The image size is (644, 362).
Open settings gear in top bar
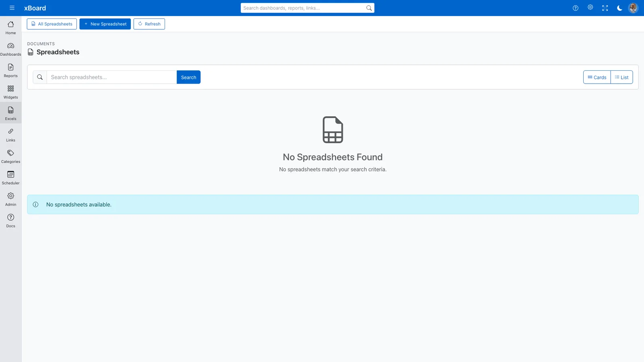point(590,7)
